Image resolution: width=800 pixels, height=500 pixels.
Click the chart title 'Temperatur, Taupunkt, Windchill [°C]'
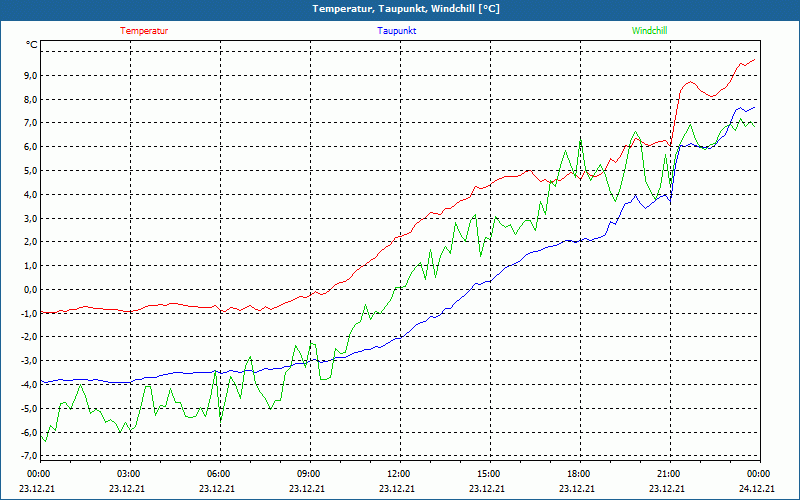pos(406,9)
